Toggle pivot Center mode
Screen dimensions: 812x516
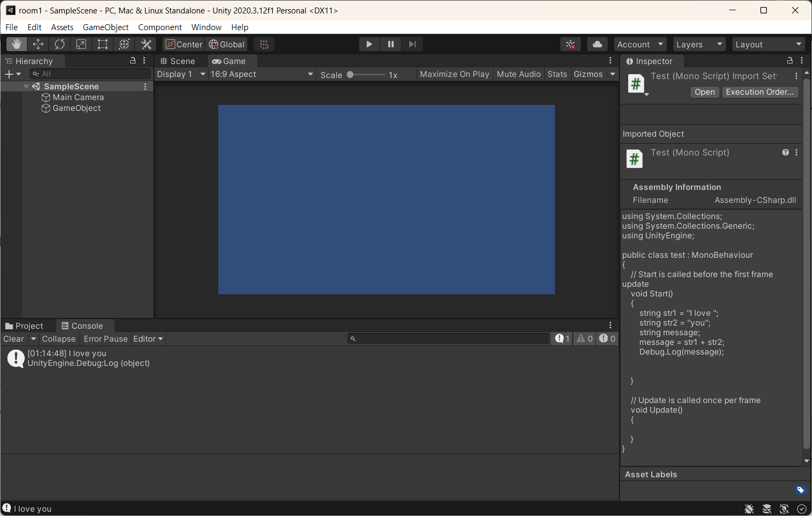[x=183, y=44]
